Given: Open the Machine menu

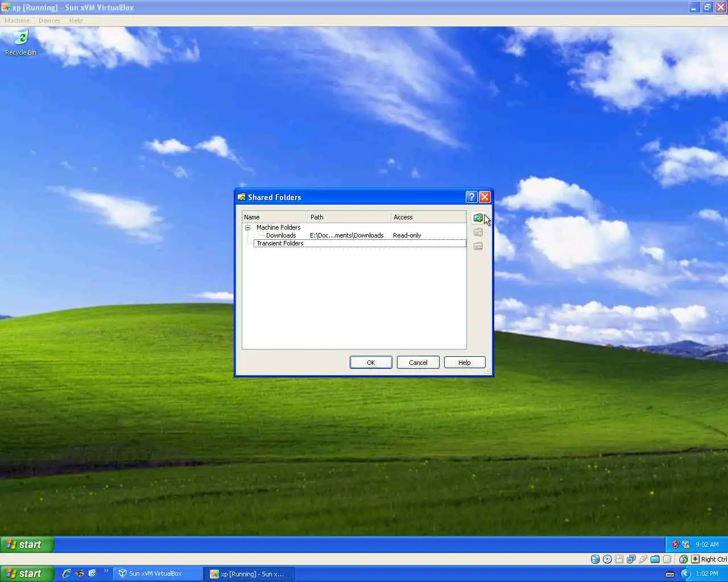Looking at the screenshot, I should coord(17,20).
